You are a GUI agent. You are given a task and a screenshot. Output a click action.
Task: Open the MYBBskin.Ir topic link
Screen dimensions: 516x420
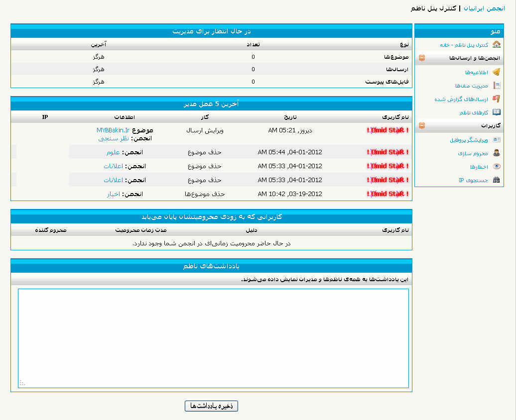[113, 130]
